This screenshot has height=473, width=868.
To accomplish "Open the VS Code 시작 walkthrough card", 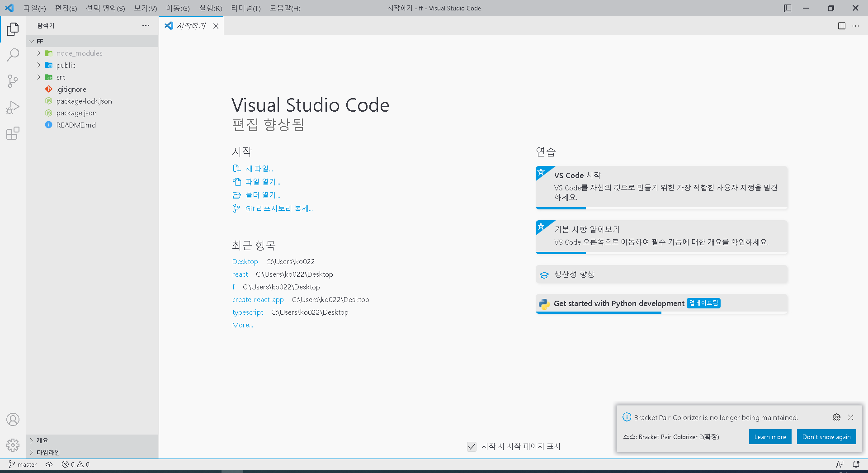I will point(661,188).
